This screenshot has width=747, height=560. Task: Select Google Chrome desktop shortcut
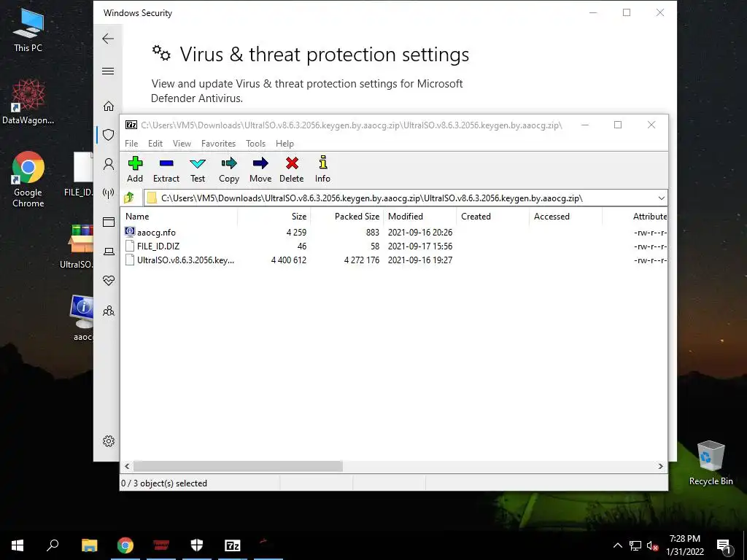(28, 179)
